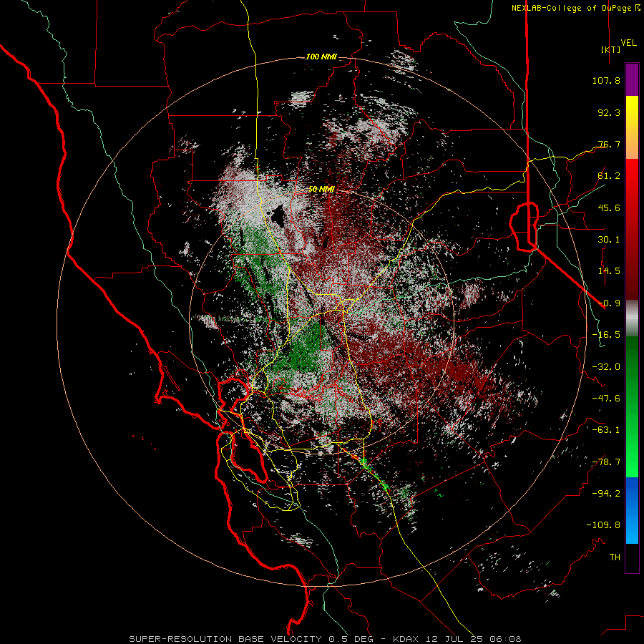The width and height of the screenshot is (644, 644).
Task: Click the VEL legend title
Action: (x=628, y=43)
